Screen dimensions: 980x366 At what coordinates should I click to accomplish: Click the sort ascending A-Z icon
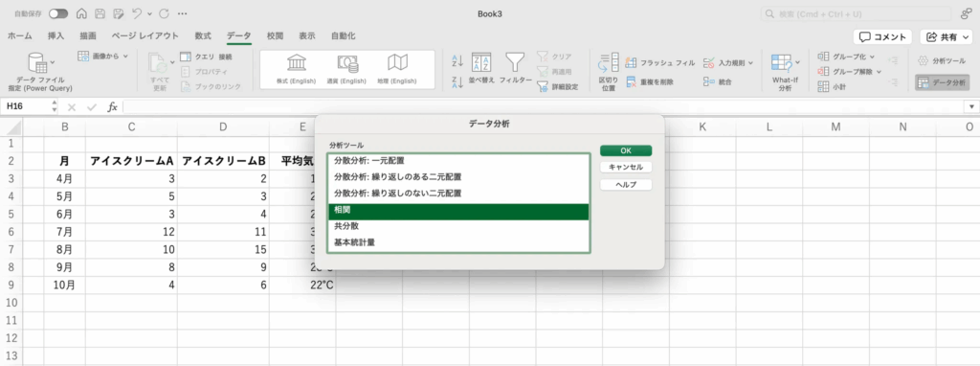(457, 60)
